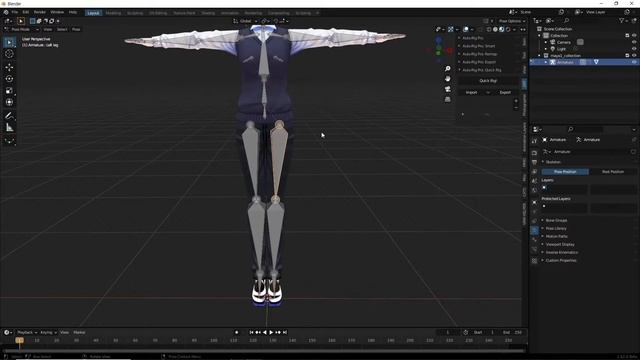The height and width of the screenshot is (360, 640).
Task: Open the Pose menu in viewport header
Action: (76, 29)
